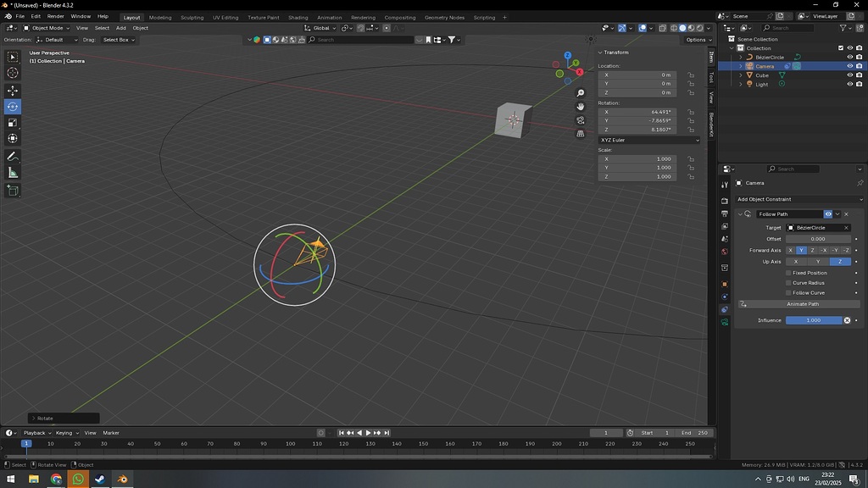Hide the Cube via its eye icon
The height and width of the screenshot is (488, 868).
click(849, 75)
